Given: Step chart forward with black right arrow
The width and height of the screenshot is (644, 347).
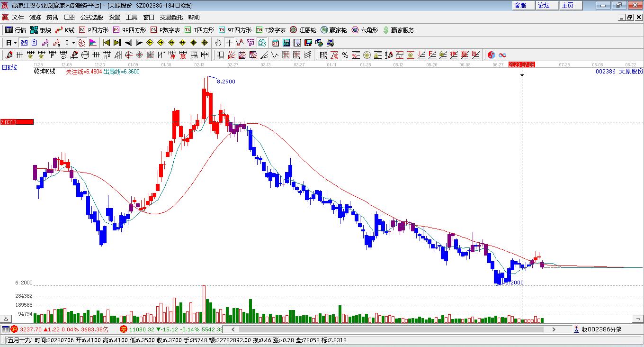Looking at the screenshot, I should (139, 43).
